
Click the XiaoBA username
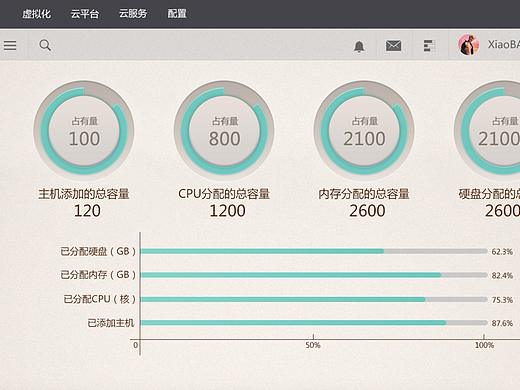[x=504, y=45]
